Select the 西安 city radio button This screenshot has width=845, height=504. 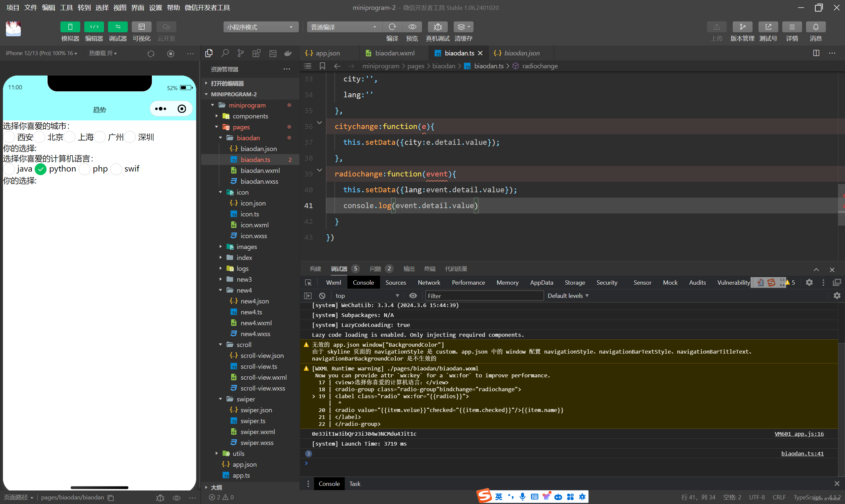click(9, 137)
